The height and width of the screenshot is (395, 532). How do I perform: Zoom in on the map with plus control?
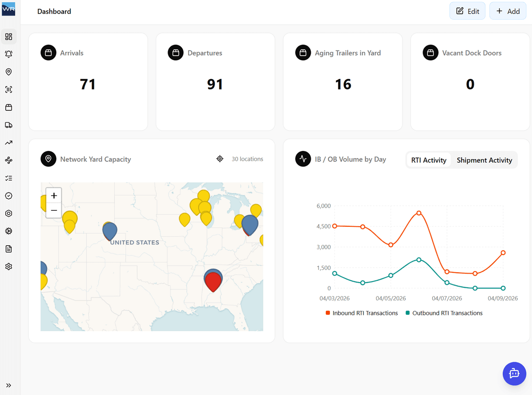click(54, 195)
